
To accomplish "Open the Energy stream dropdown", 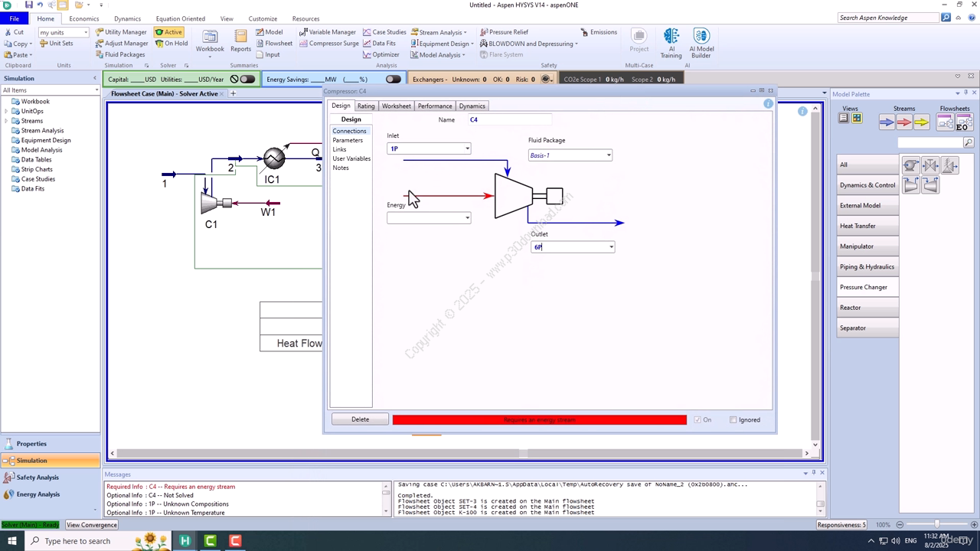I will (x=467, y=218).
